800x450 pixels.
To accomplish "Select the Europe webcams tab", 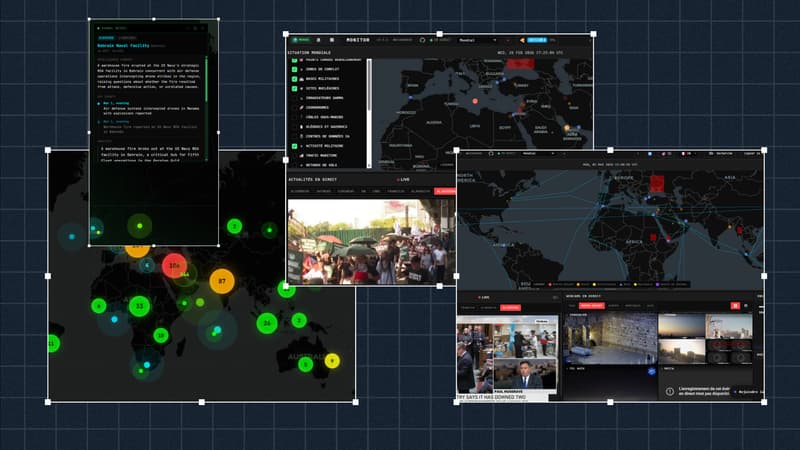I will click(614, 306).
